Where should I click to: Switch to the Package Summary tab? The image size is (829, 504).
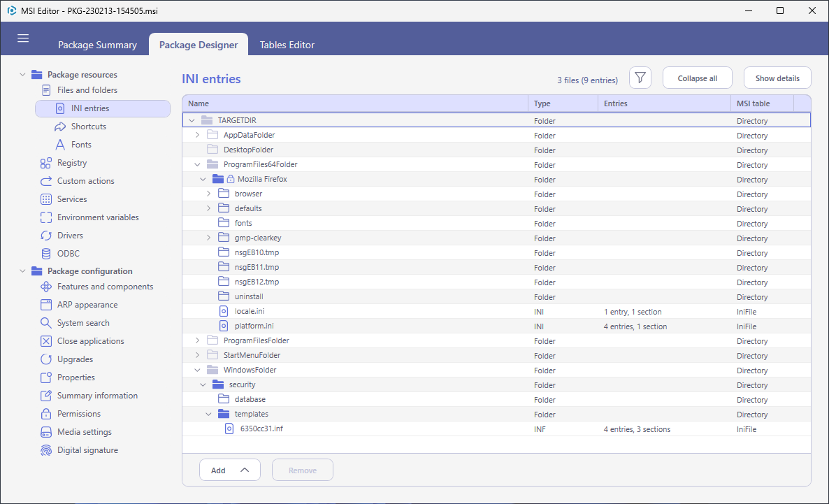(x=97, y=45)
